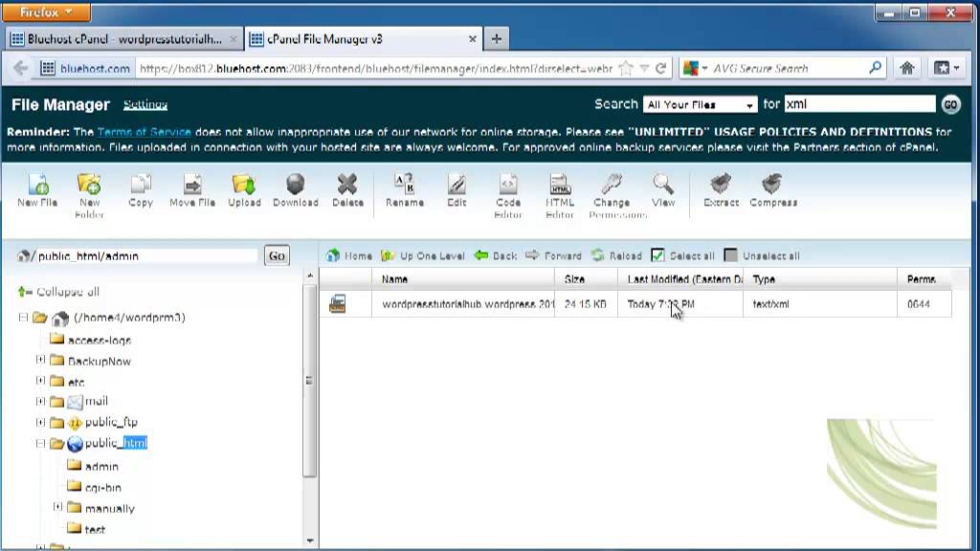Click the Back navigation arrow
This screenshot has height=551, width=980.
(x=495, y=255)
